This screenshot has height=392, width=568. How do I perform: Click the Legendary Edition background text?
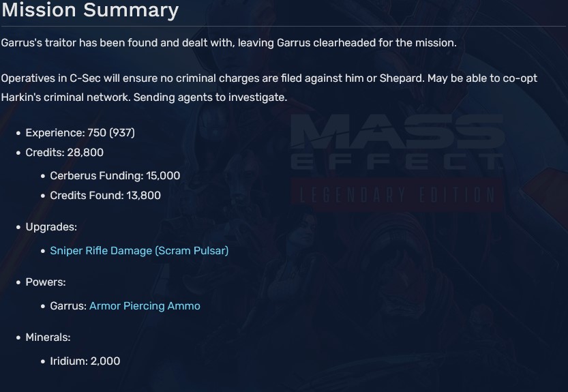pyautogui.click(x=397, y=194)
